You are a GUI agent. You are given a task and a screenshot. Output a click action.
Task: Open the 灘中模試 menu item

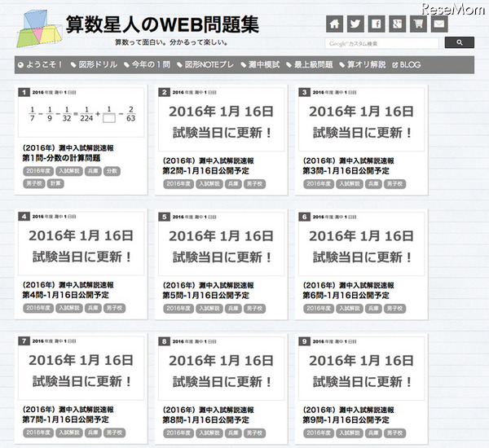coord(261,64)
